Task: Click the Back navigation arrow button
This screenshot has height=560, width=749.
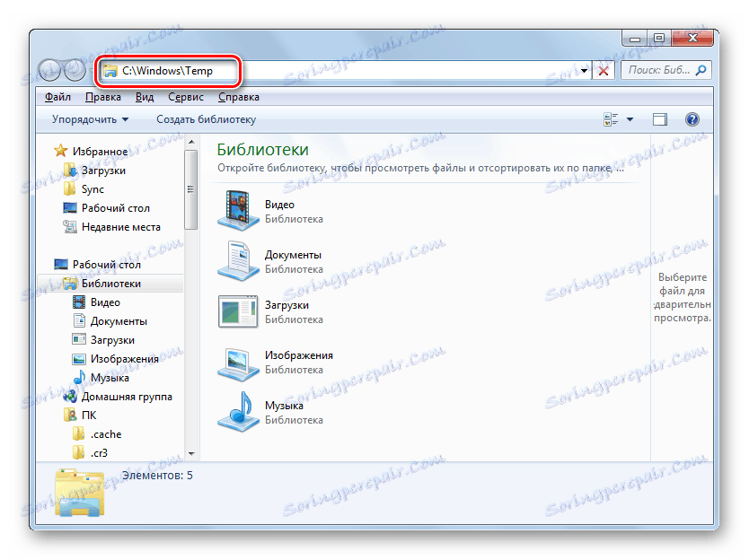Action: pyautogui.click(x=49, y=71)
